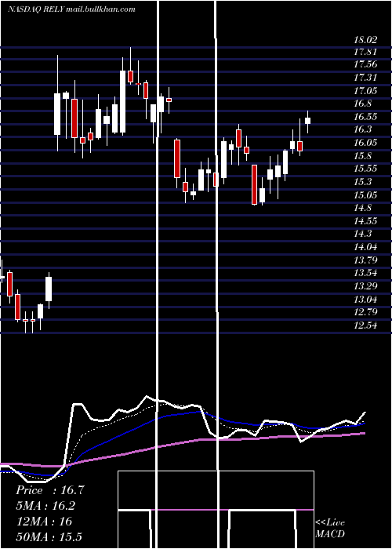Select the 18.02 price axis label

click(x=365, y=39)
